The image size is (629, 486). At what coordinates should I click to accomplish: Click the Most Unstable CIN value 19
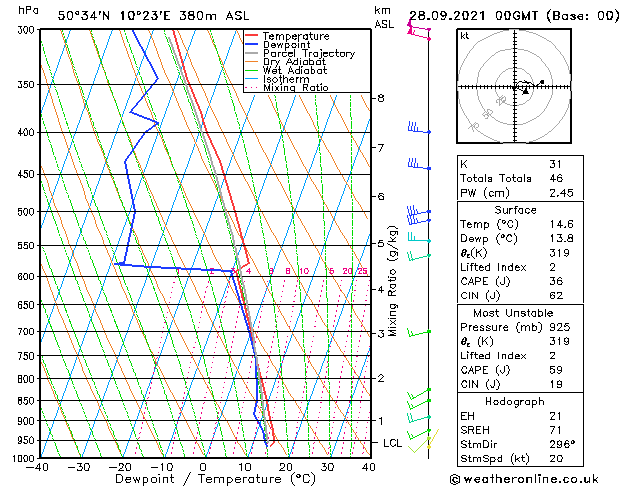pos(556,384)
